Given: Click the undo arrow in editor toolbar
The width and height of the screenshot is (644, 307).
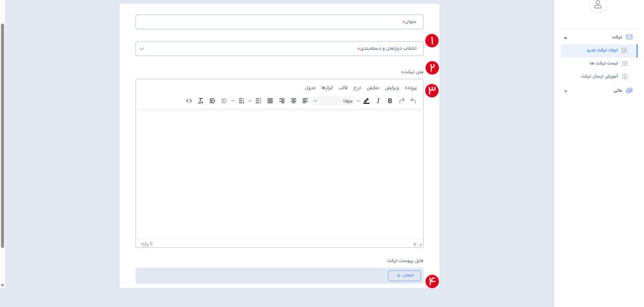Looking at the screenshot, I should [x=413, y=101].
